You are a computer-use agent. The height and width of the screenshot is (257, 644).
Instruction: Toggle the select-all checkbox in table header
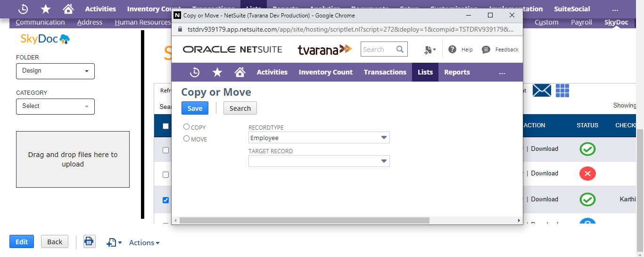[x=165, y=126]
